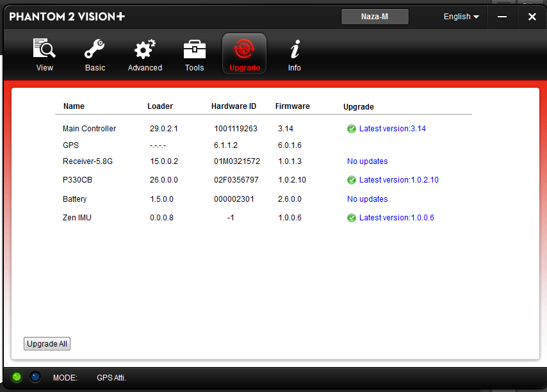Image resolution: width=547 pixels, height=392 pixels.
Task: Click hardware ID 000002301
Action: pyautogui.click(x=234, y=199)
